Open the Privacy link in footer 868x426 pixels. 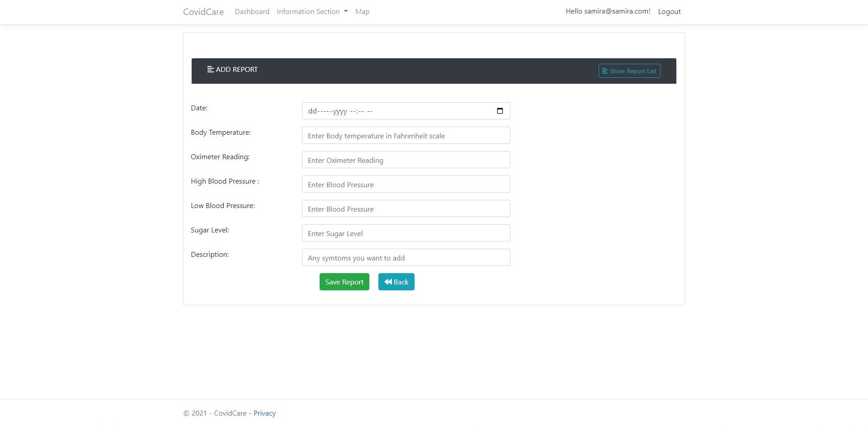pos(264,413)
